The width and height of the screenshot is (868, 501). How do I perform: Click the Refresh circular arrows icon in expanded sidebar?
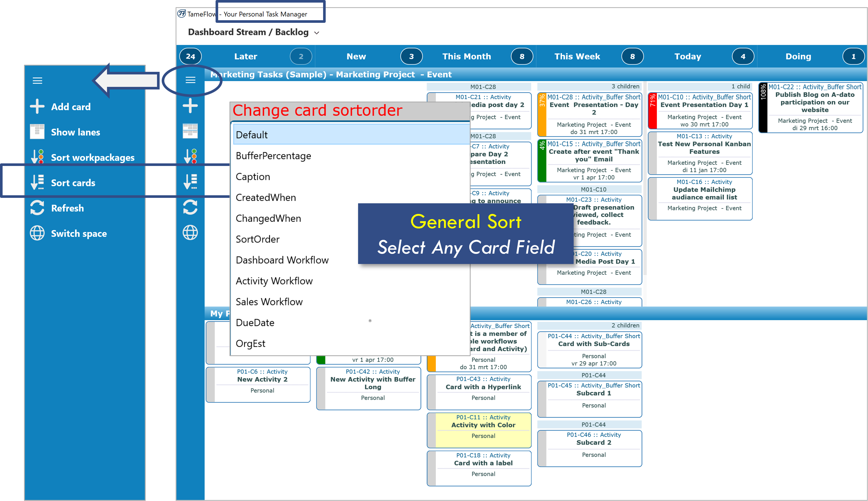pos(37,207)
